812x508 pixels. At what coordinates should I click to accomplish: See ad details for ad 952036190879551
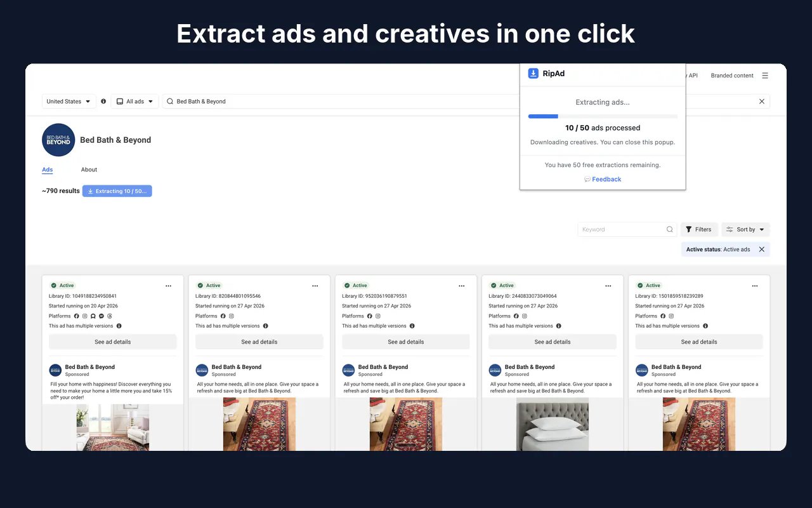(x=406, y=342)
